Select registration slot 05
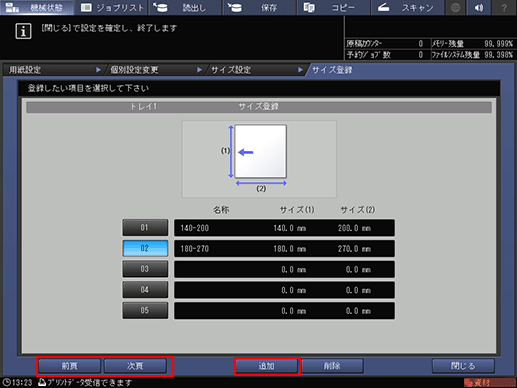 pyautogui.click(x=145, y=310)
